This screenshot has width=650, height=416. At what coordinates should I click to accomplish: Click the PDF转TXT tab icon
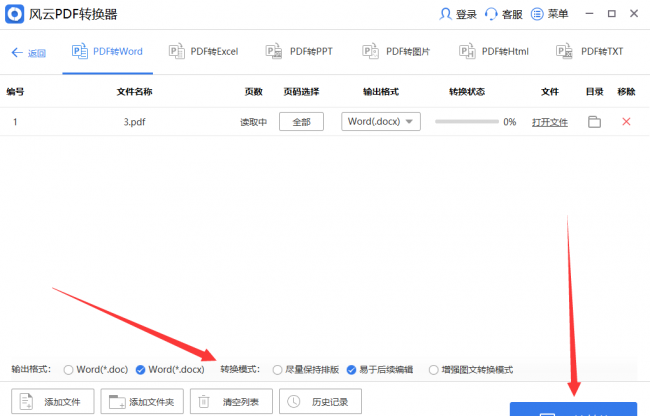564,51
